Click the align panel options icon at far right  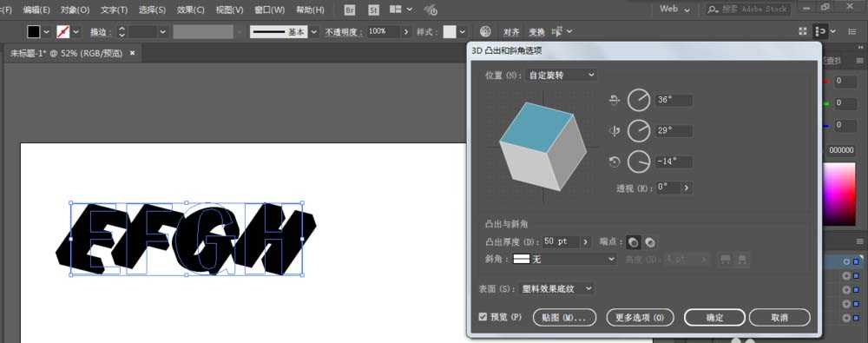pos(820,31)
